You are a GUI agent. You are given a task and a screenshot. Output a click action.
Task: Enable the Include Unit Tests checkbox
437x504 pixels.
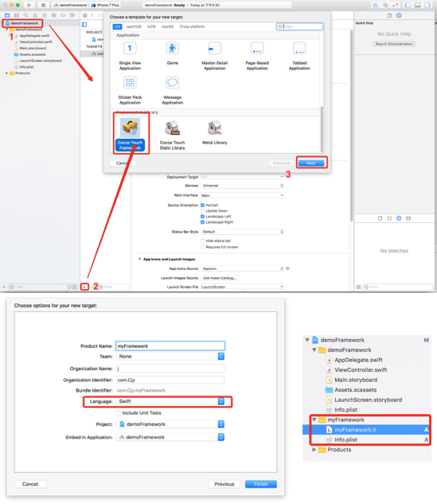coord(119,412)
